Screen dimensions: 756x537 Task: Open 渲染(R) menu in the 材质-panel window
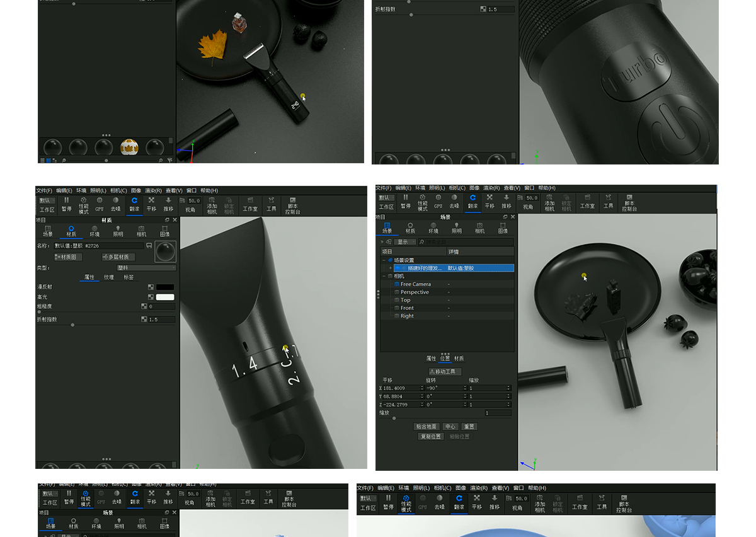coord(153,190)
